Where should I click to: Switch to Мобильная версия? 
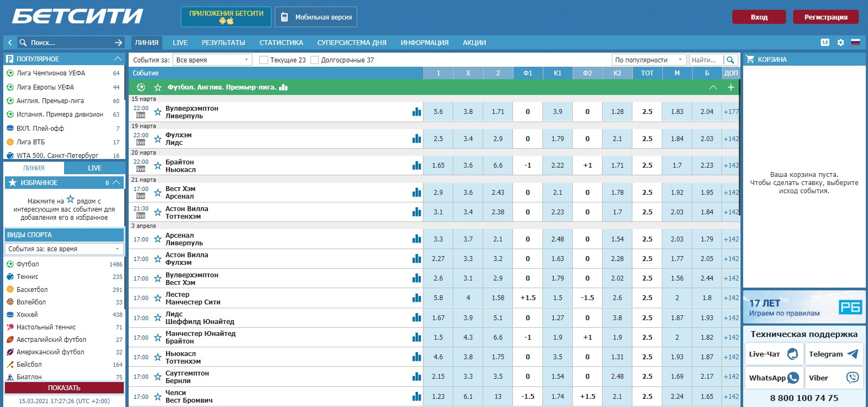[x=316, y=17]
